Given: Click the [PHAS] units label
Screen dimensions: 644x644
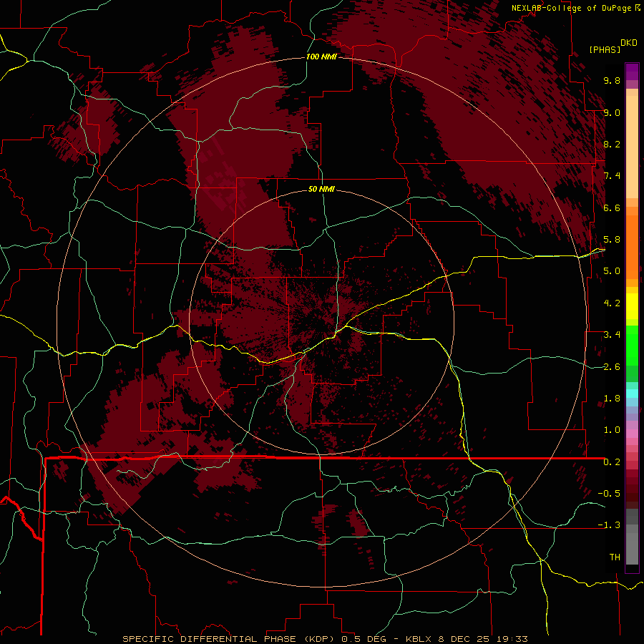Looking at the screenshot, I should click(605, 49).
